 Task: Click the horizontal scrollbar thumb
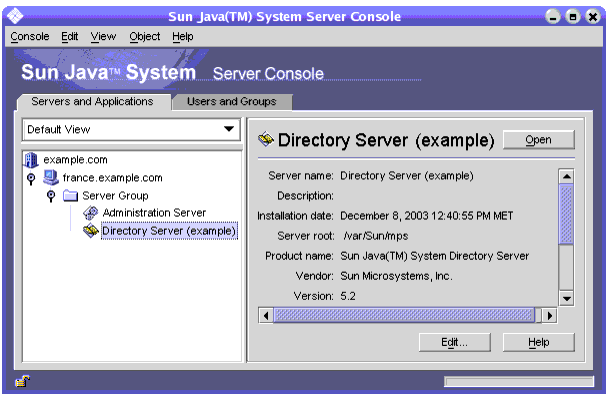(x=404, y=316)
